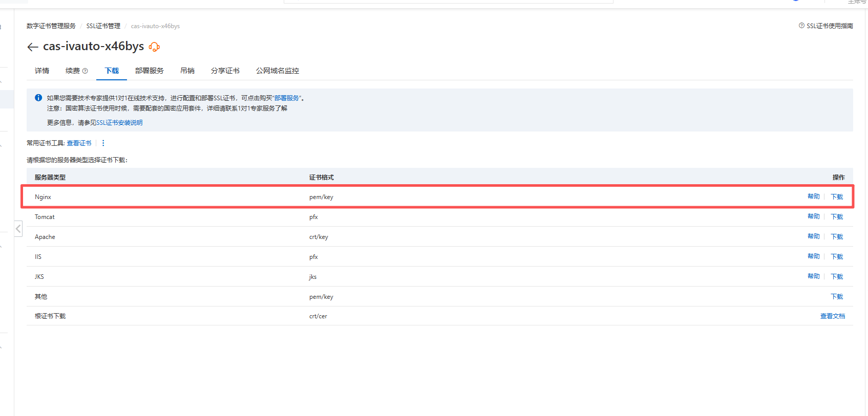Click the blue info icon in the notice
This screenshot has height=416, width=868.
coord(38,98)
